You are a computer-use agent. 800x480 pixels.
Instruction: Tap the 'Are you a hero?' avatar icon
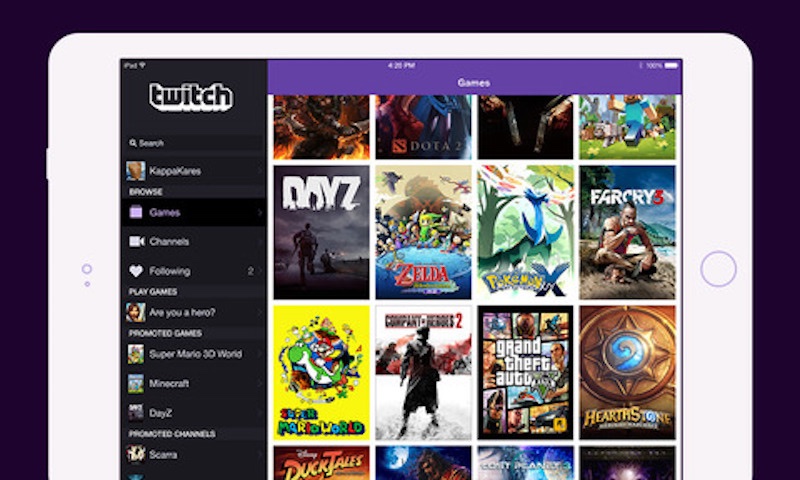pyautogui.click(x=136, y=312)
